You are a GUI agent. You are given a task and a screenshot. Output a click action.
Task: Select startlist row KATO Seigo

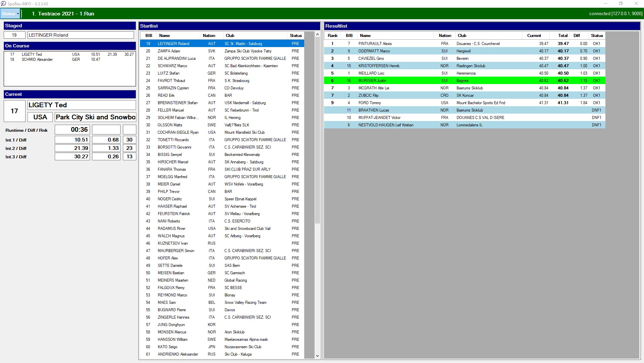pyautogui.click(x=222, y=347)
